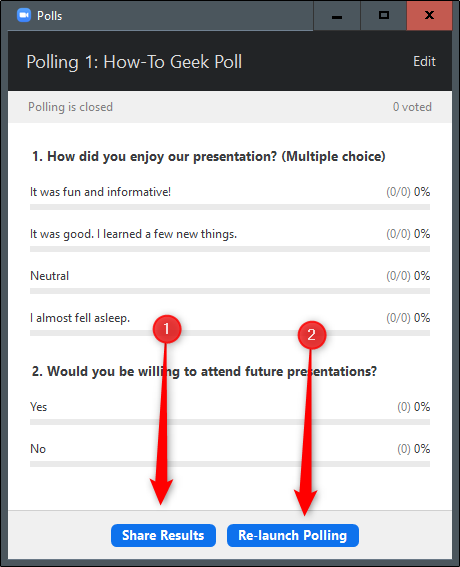Screen dimensions: 460x567
Task: Click the Zoom camera icon in title bar
Action: pyautogui.click(x=24, y=15)
